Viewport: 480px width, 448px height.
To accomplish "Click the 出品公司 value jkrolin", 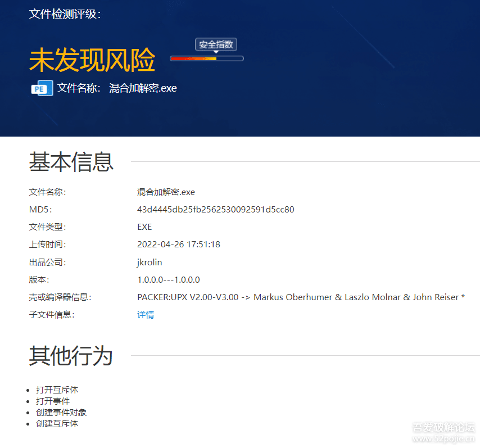I will click(150, 262).
